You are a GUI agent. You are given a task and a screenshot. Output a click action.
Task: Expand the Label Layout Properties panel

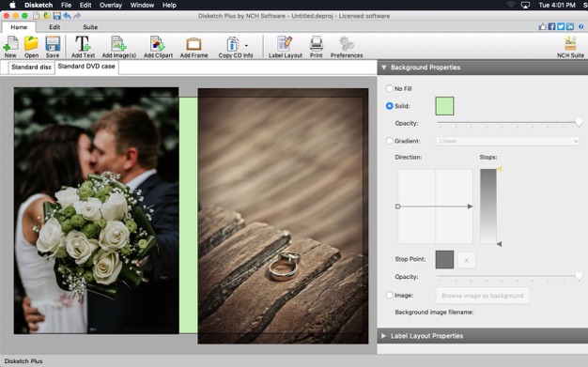(383, 336)
